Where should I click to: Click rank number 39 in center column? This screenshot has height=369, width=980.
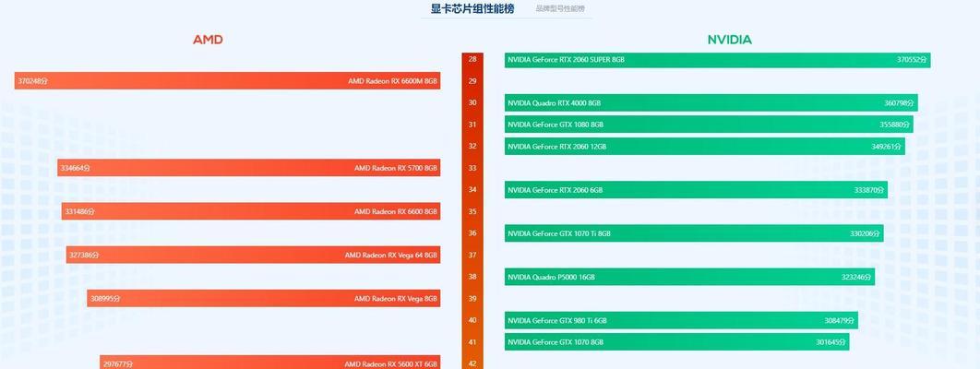click(x=472, y=299)
